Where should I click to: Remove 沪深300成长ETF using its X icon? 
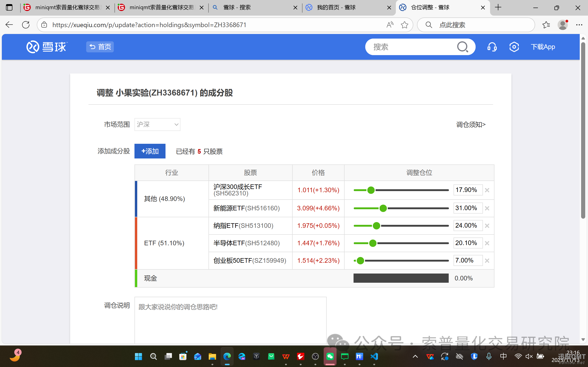(x=487, y=190)
